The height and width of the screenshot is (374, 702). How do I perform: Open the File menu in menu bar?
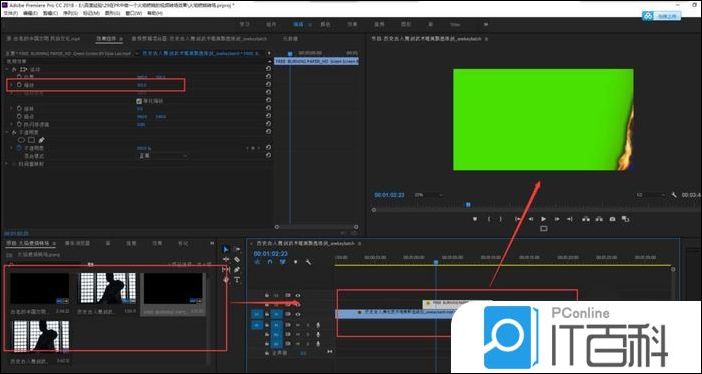pyautogui.click(x=11, y=13)
